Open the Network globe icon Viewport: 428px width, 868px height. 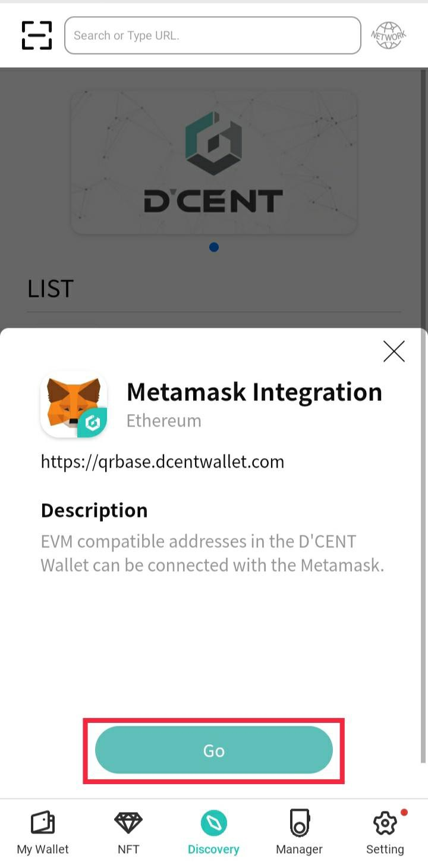(388, 36)
